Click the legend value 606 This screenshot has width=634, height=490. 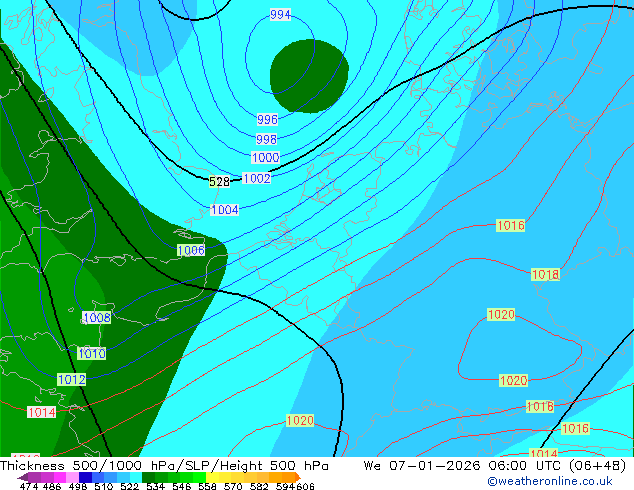click(x=305, y=486)
